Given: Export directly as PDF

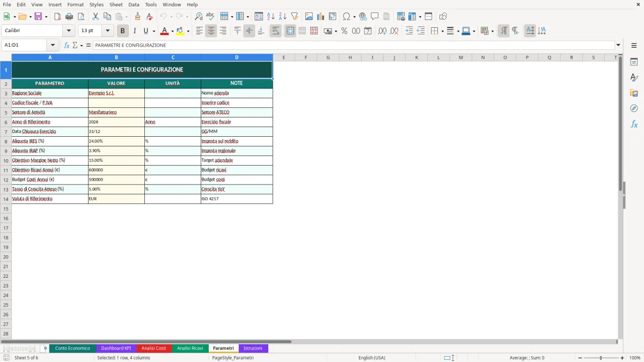Looking at the screenshot, I should tap(57, 17).
